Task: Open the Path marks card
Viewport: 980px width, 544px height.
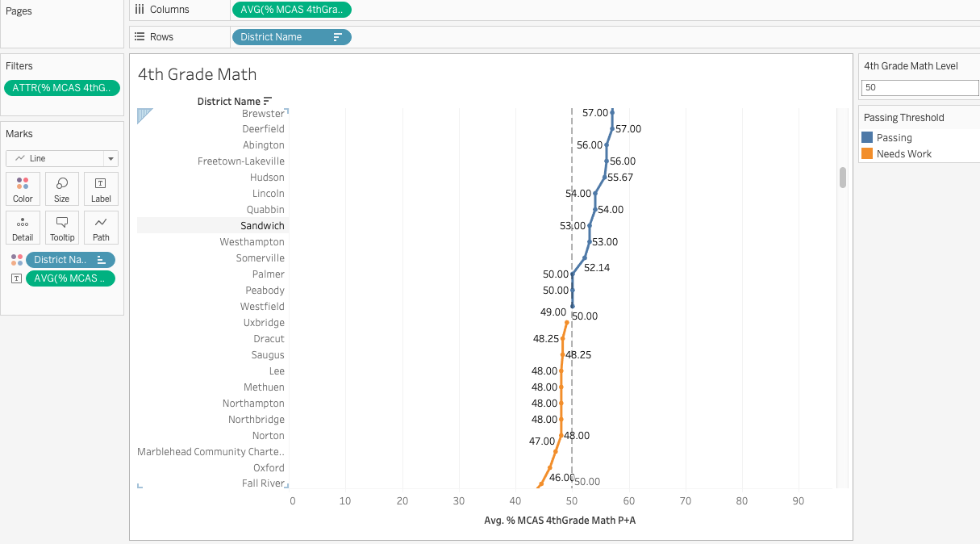Action: 101,228
